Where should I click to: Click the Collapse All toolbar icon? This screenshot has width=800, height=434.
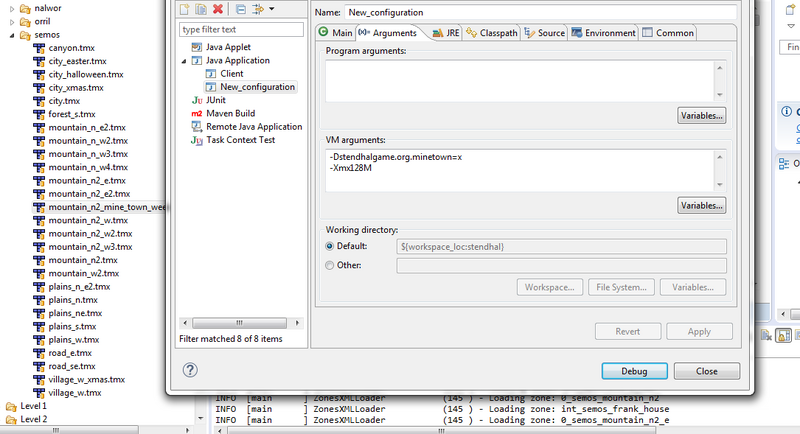point(241,9)
